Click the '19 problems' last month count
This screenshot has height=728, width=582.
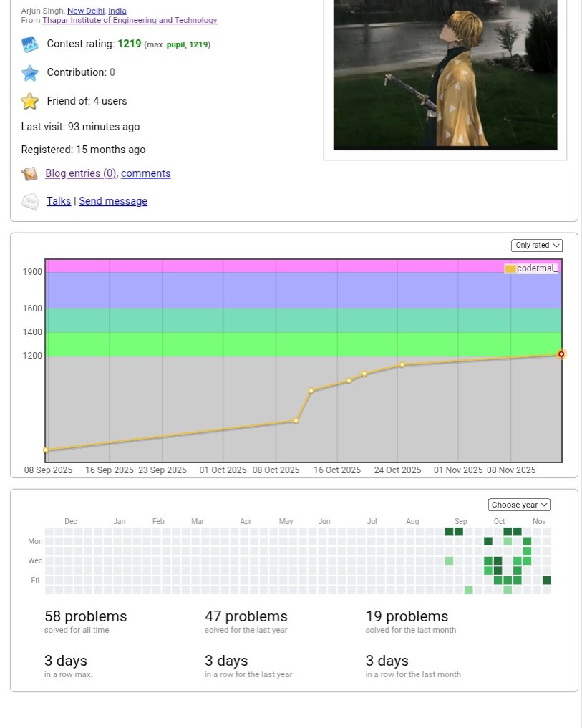407,616
